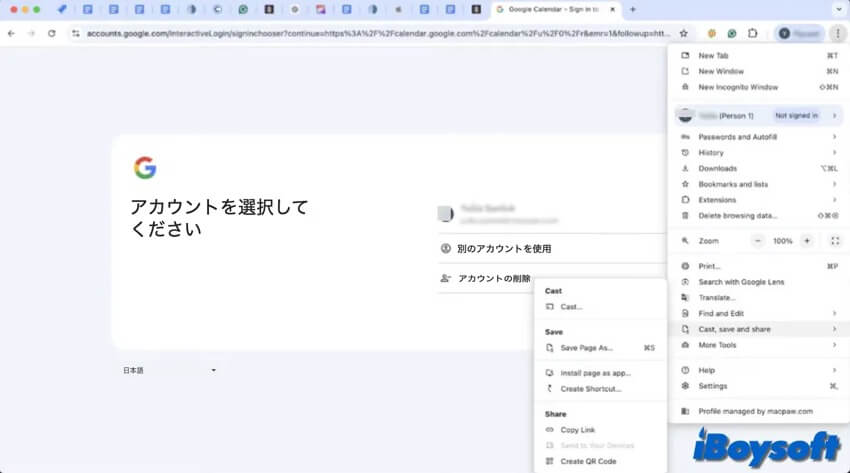The image size is (850, 473).
Task: Click the History clock icon in menu
Action: pos(685,153)
